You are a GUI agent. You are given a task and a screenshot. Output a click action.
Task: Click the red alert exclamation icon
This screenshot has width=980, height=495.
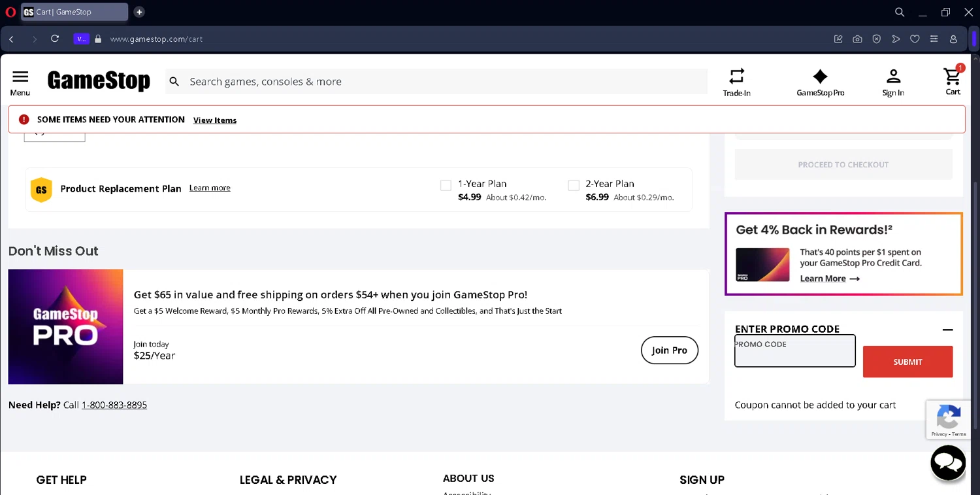(x=24, y=120)
